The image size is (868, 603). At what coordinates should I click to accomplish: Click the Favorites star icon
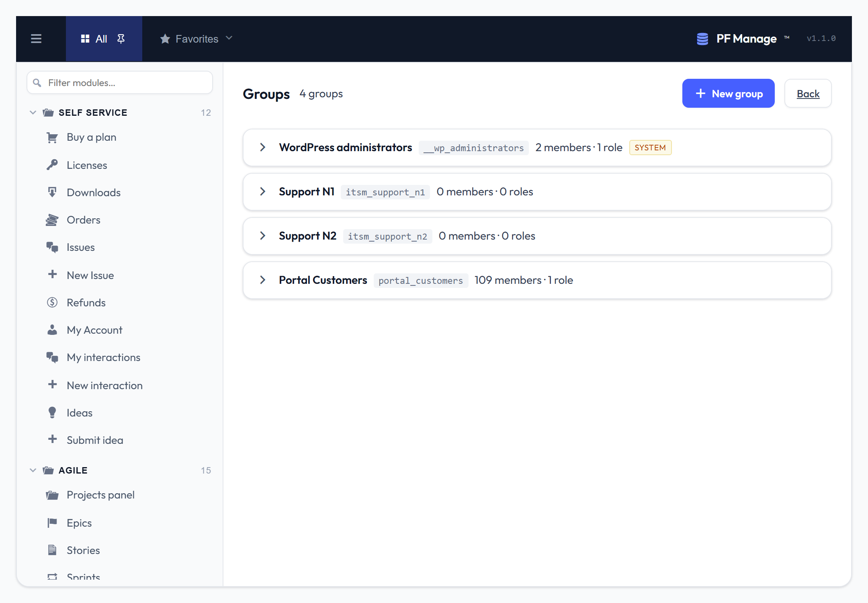(165, 39)
